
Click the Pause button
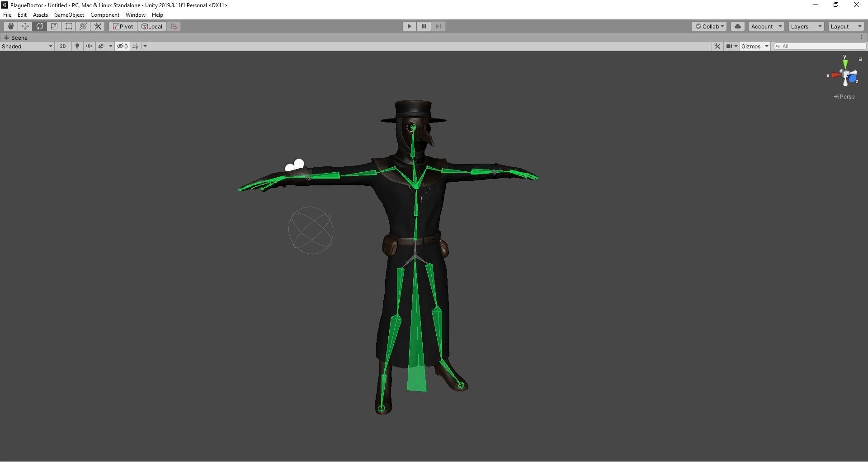tap(424, 26)
